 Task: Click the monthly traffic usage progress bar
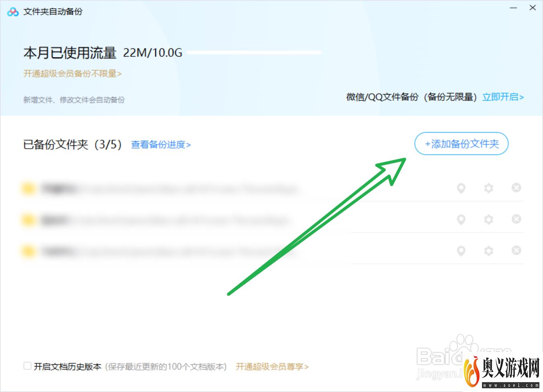tap(254, 52)
